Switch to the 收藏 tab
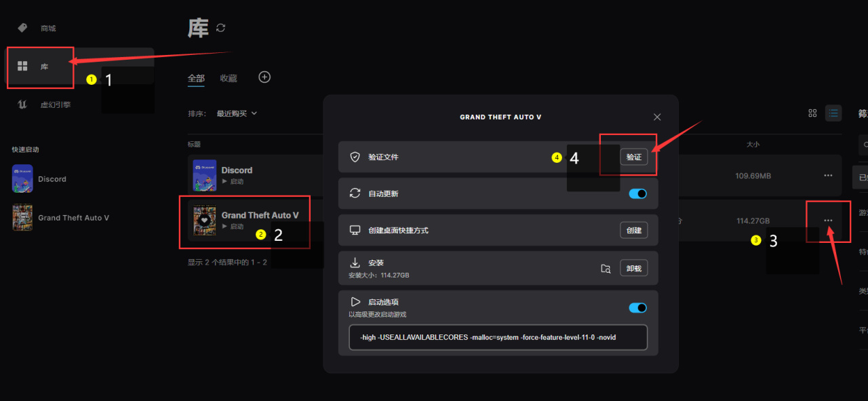This screenshot has height=401, width=868. [229, 78]
